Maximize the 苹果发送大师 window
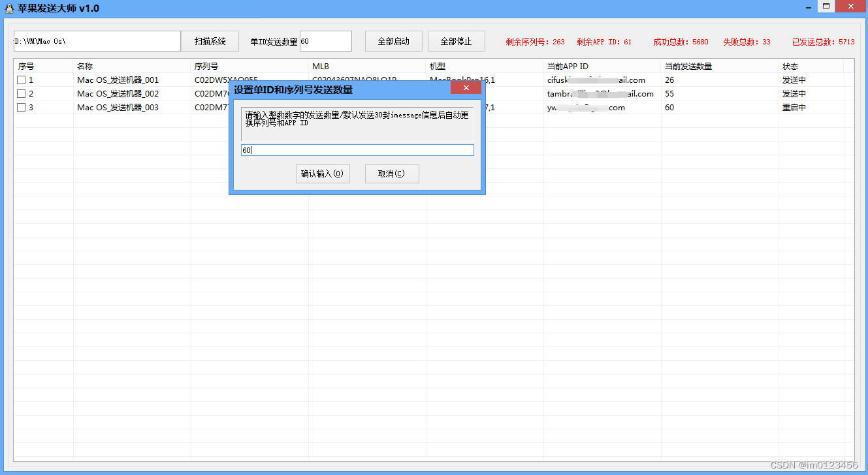Image resolution: width=868 pixels, height=475 pixels. 827,6
